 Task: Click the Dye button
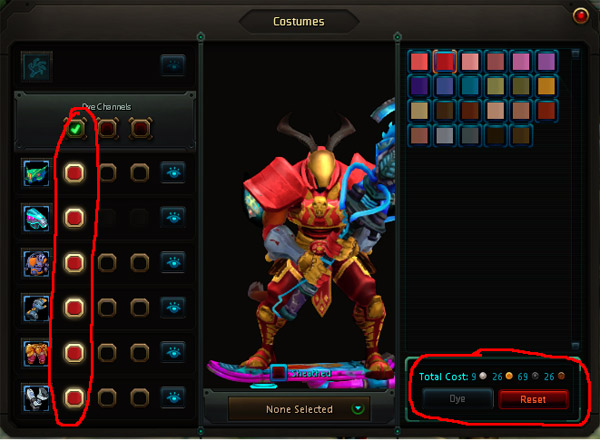pyautogui.click(x=458, y=399)
